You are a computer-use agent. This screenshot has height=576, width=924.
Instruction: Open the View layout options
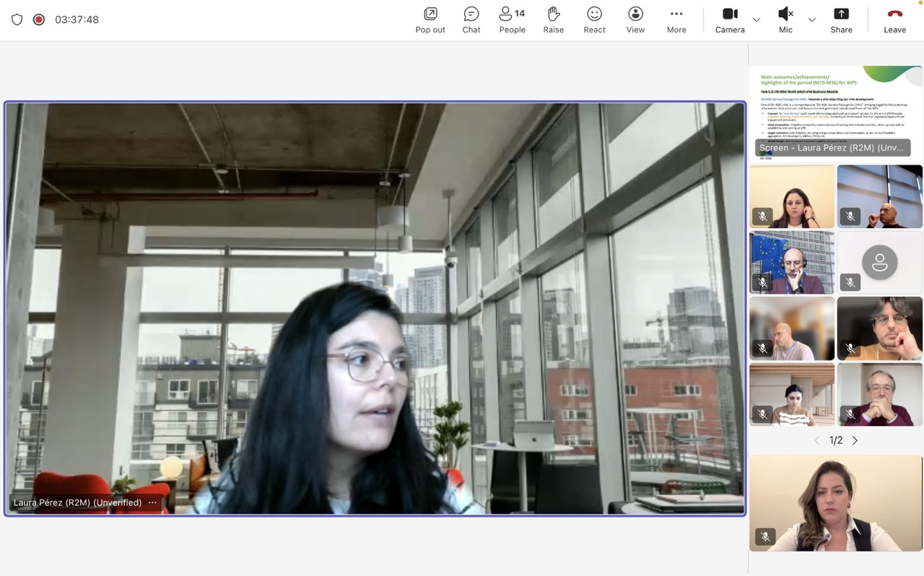[x=635, y=19]
